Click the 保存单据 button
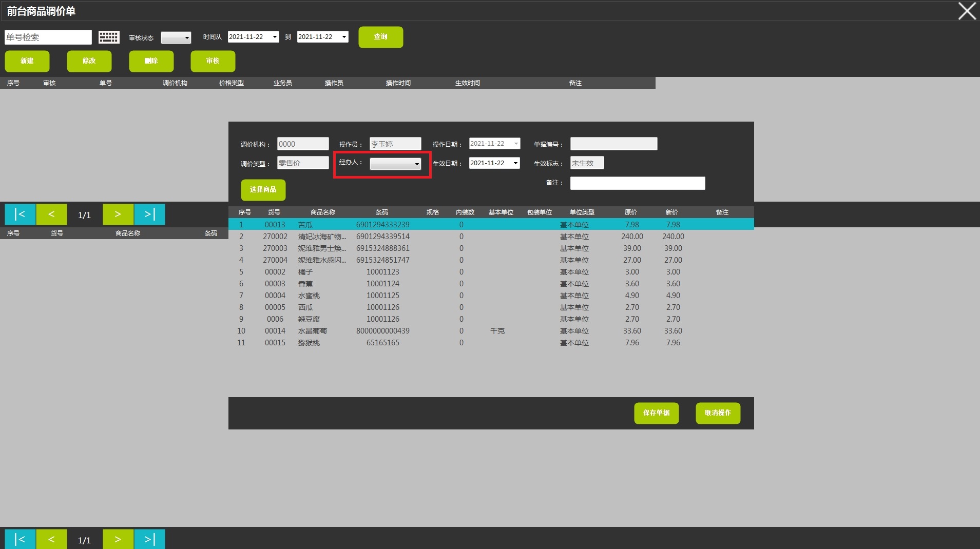980x549 pixels. [x=656, y=413]
